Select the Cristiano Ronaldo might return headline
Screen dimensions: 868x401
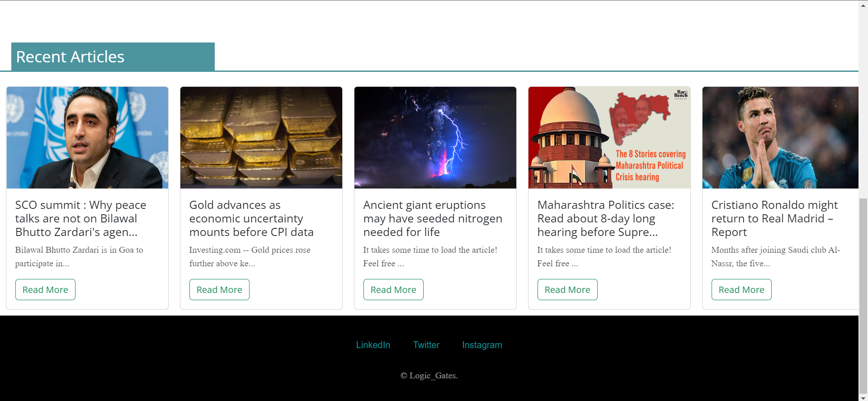point(774,218)
